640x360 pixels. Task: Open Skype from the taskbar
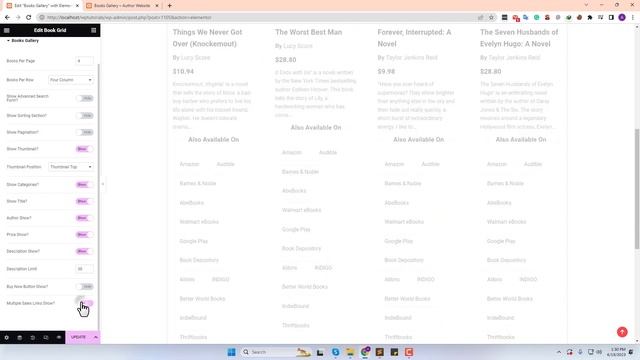click(x=336, y=352)
